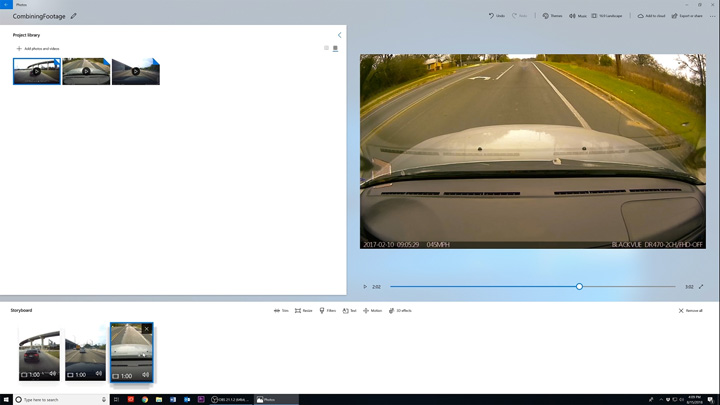
Task: Open the Resize tool
Action: pos(303,311)
